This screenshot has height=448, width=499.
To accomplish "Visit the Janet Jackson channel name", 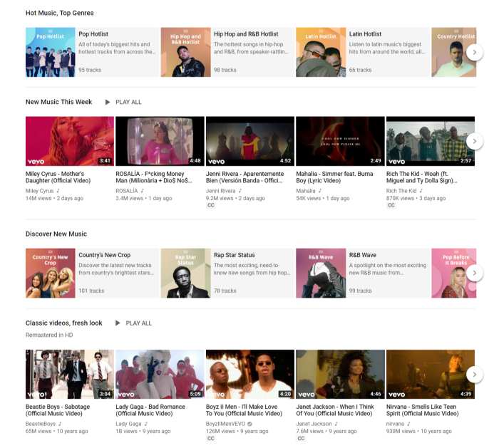I will coord(314,424).
